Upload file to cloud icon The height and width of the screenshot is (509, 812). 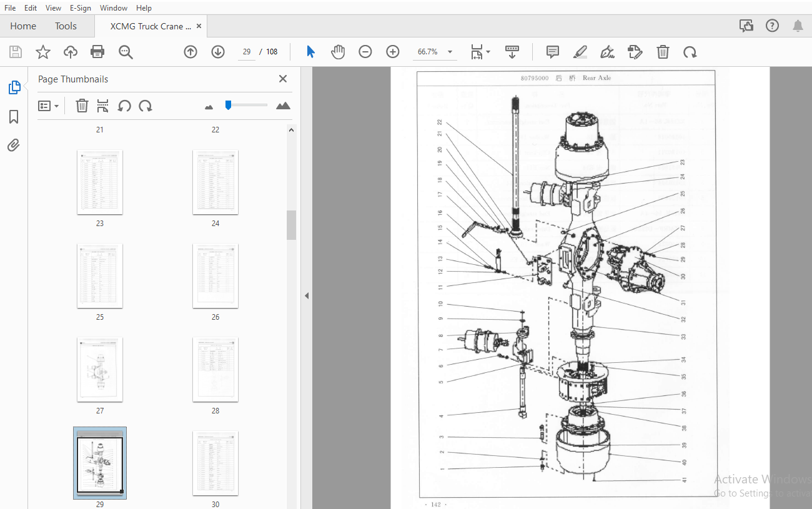coord(71,52)
